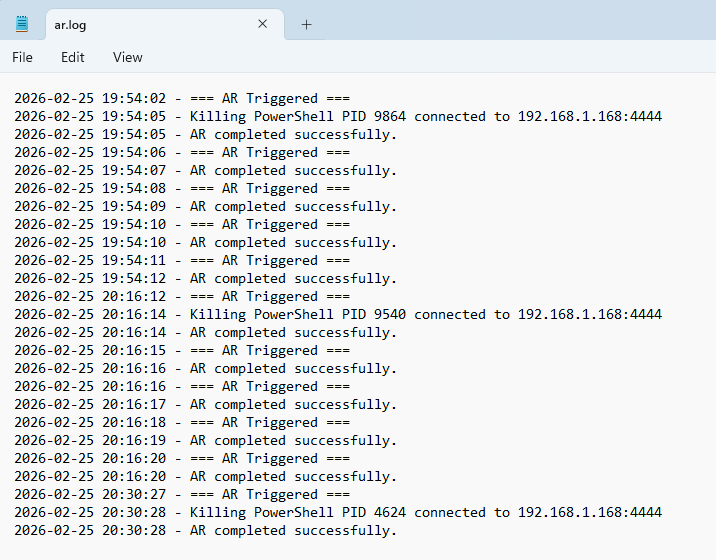Image resolution: width=716 pixels, height=560 pixels.
Task: Click the 20:16:17 AR completed successfully line
Action: (205, 405)
